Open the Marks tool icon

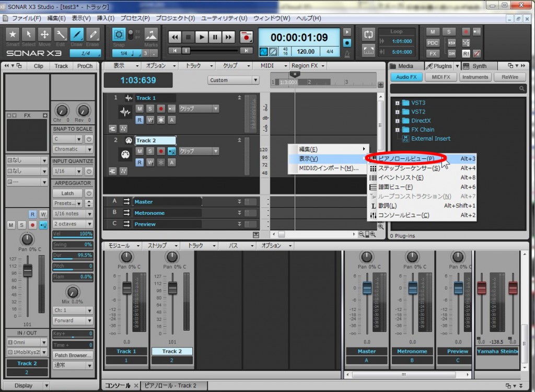tap(151, 34)
